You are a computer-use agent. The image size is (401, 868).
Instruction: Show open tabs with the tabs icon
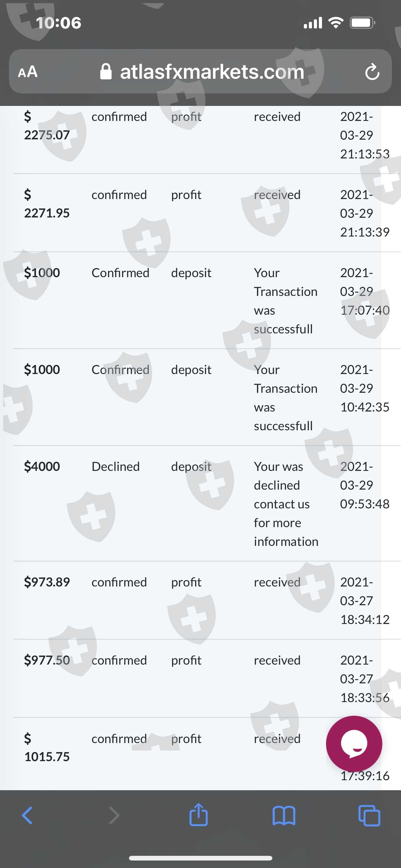(369, 816)
